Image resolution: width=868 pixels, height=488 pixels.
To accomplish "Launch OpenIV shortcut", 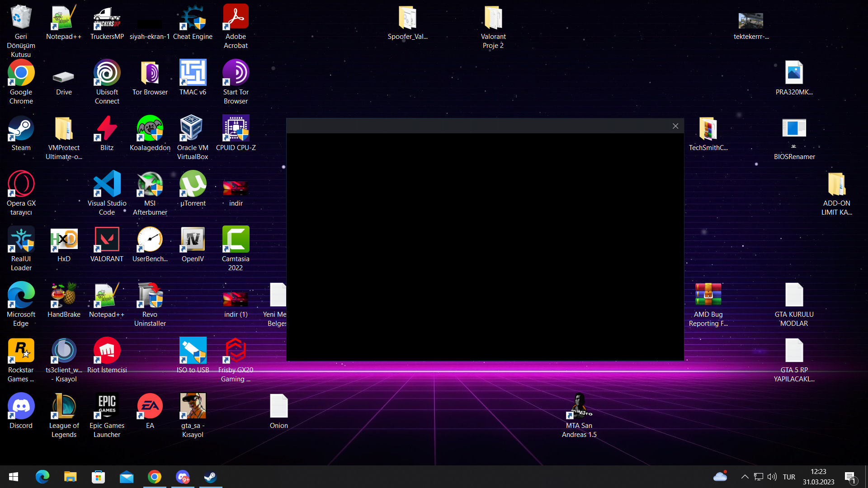I will coord(193,244).
